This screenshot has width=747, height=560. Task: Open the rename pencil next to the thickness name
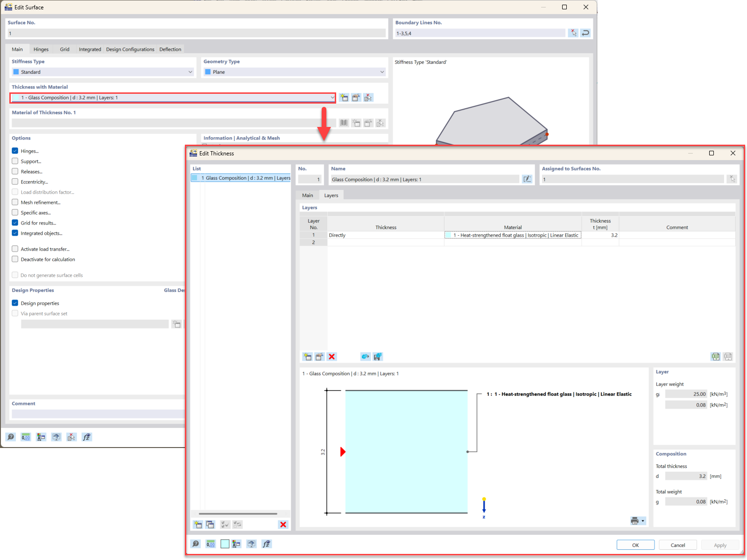[527, 179]
